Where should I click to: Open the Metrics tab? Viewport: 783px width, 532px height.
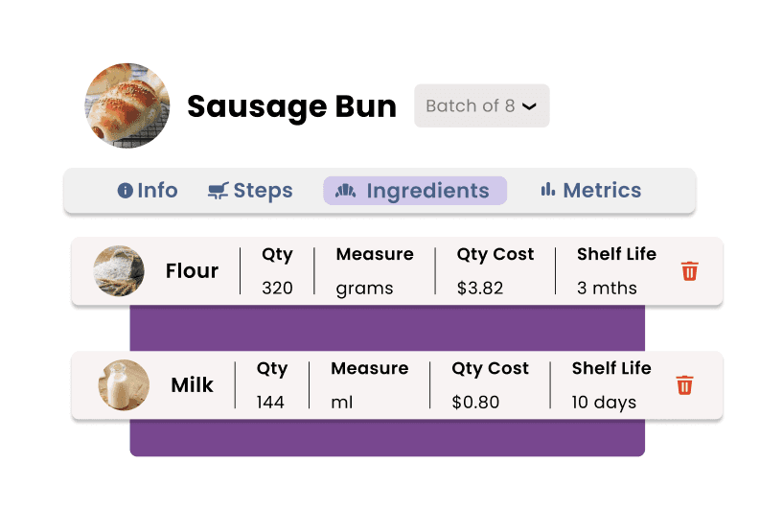click(x=591, y=191)
